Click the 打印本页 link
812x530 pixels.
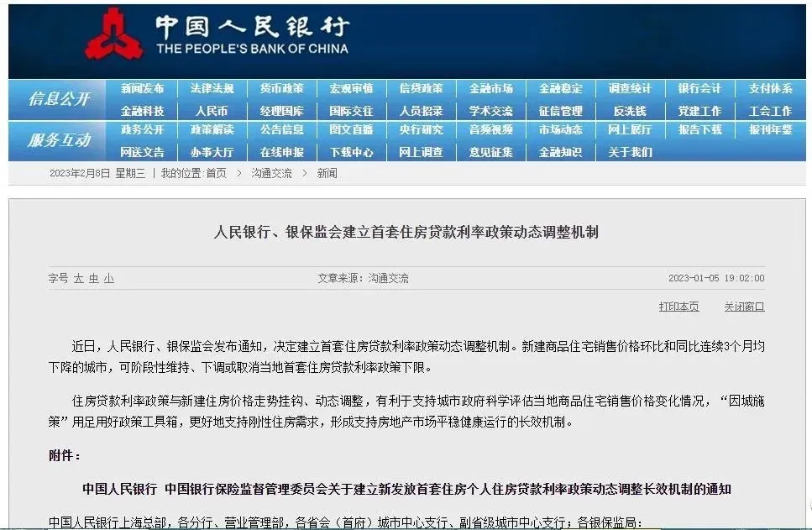[x=679, y=307]
